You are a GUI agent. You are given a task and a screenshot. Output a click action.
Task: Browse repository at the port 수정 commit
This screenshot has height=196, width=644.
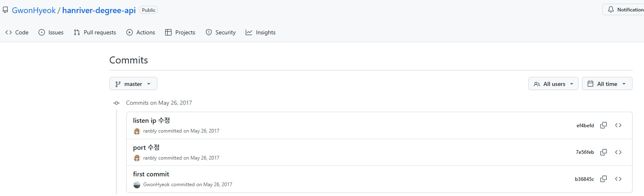618,152
